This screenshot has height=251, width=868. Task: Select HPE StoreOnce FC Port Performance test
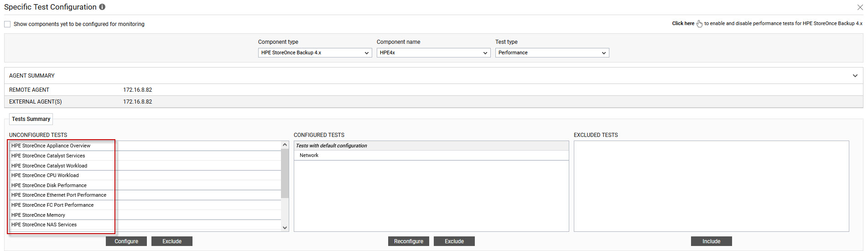point(145,205)
